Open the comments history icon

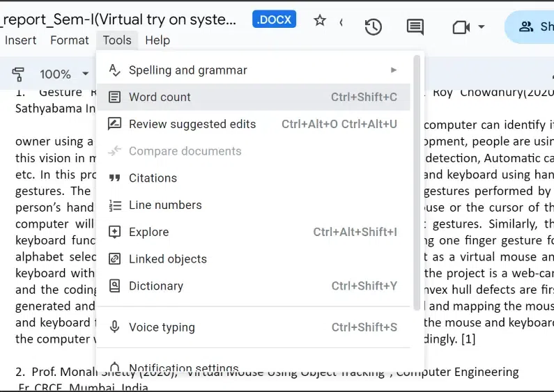(x=415, y=27)
